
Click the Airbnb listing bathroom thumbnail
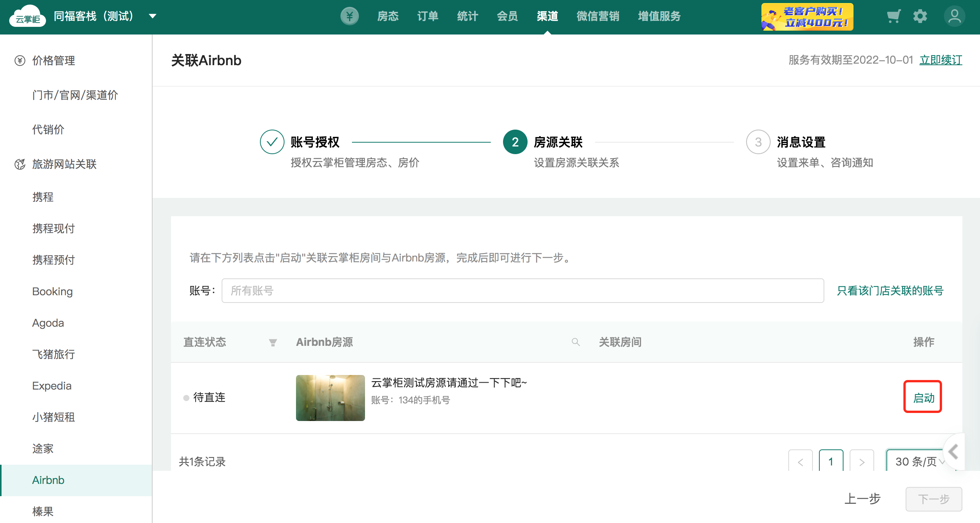point(330,398)
